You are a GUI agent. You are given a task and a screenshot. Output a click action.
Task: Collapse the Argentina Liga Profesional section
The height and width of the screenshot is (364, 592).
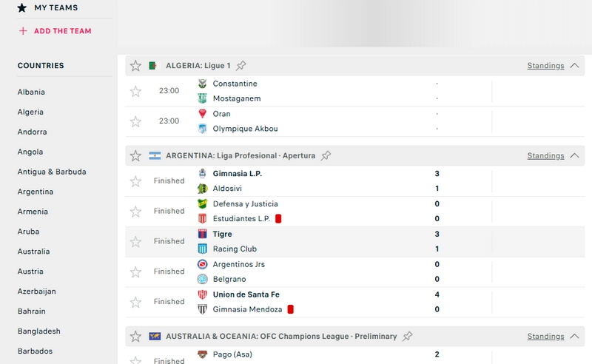point(574,156)
